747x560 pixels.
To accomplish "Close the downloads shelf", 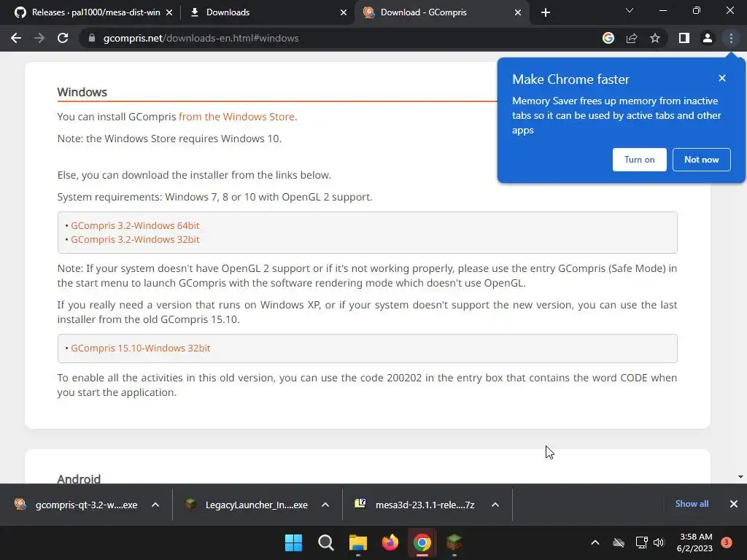I will 734,504.
